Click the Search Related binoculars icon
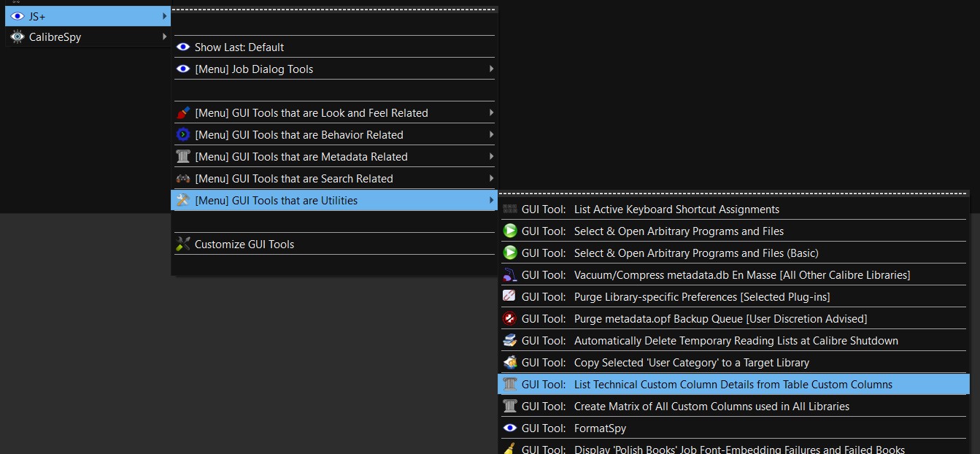The width and height of the screenshot is (980, 454). (183, 179)
